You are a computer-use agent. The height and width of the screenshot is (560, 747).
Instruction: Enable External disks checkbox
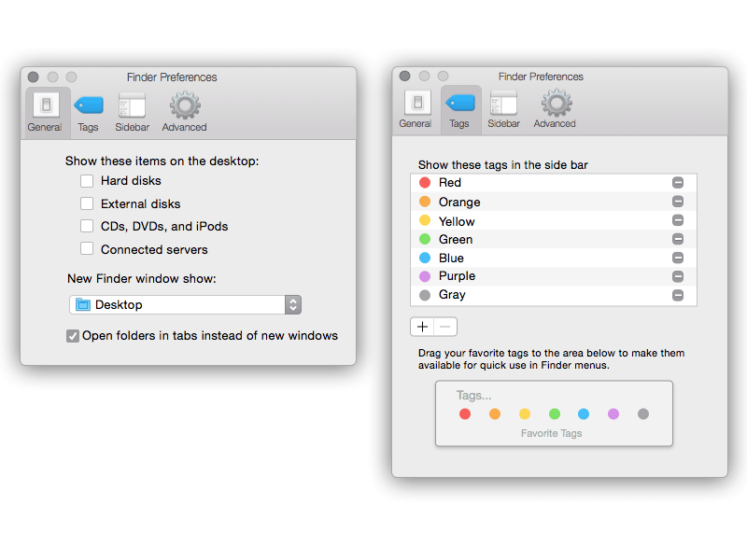(x=87, y=203)
